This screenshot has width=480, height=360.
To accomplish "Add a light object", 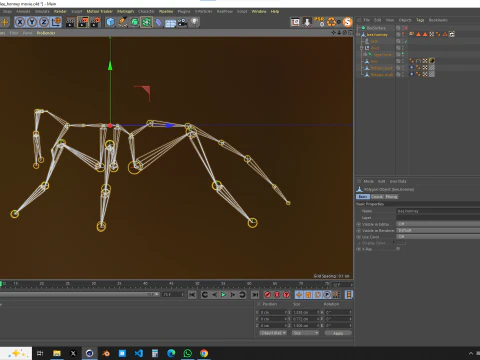I will pyautogui.click(x=194, y=22).
